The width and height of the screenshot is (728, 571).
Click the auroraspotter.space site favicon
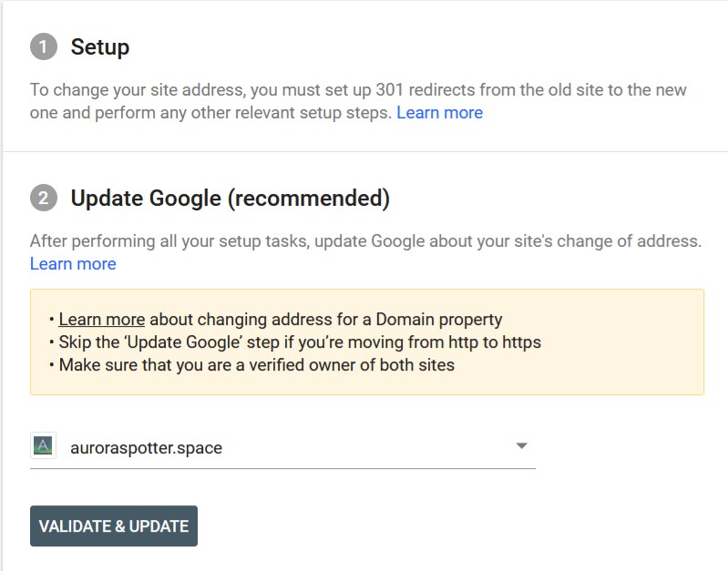(x=43, y=446)
